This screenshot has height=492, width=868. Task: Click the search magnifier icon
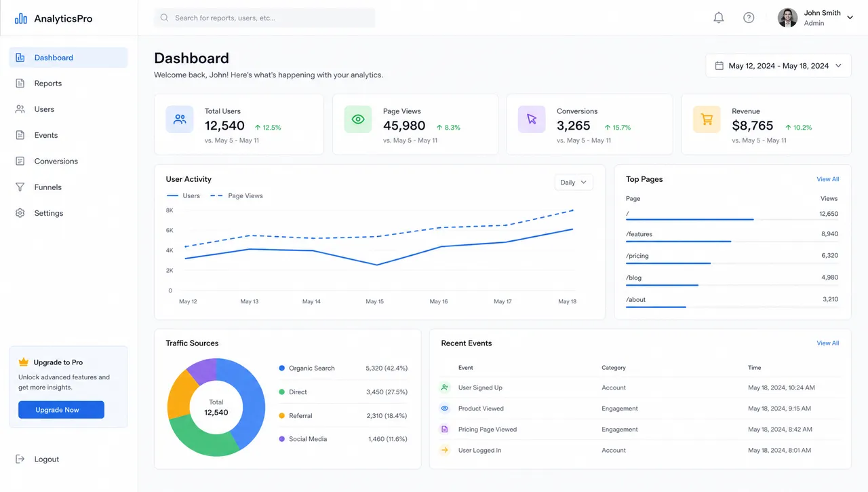pos(165,18)
